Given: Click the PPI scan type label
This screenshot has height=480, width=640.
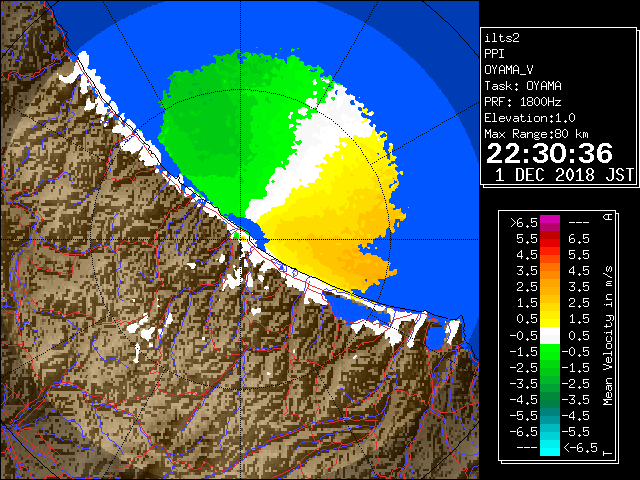Looking at the screenshot, I should (494, 54).
